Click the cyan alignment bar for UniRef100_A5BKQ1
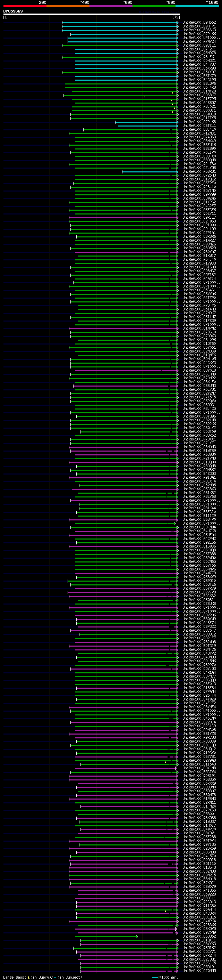 tap(150, 172)
